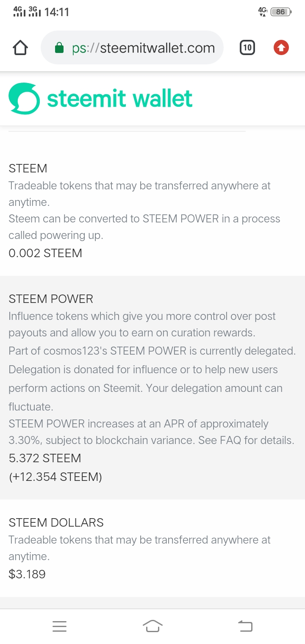The height and width of the screenshot is (644, 305).
Task: Open the tab switcher showing 10 tabs
Action: click(x=247, y=48)
